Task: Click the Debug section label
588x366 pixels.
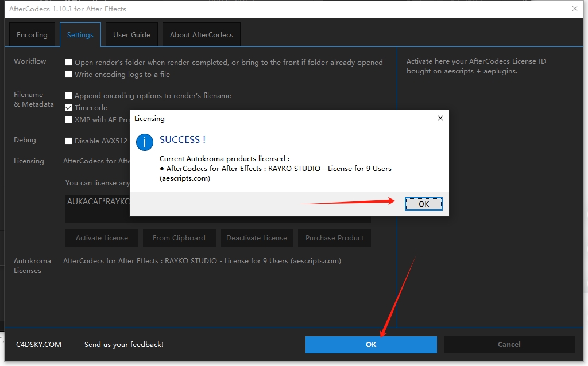Action: pos(25,140)
